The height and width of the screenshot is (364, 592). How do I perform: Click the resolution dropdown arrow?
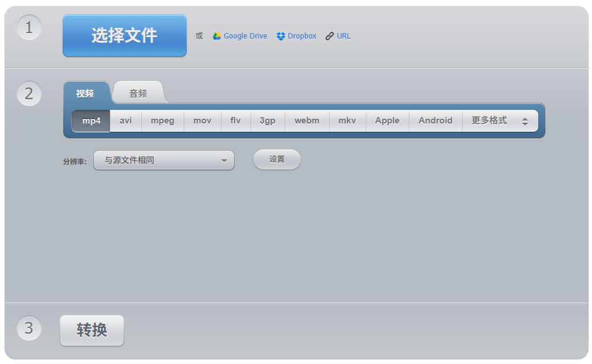click(225, 161)
